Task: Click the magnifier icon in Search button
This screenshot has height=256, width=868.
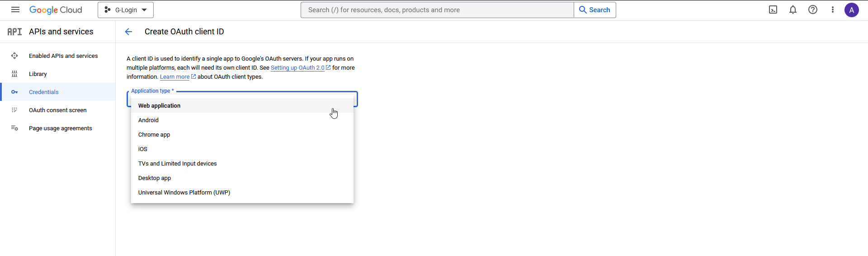Action: click(583, 9)
